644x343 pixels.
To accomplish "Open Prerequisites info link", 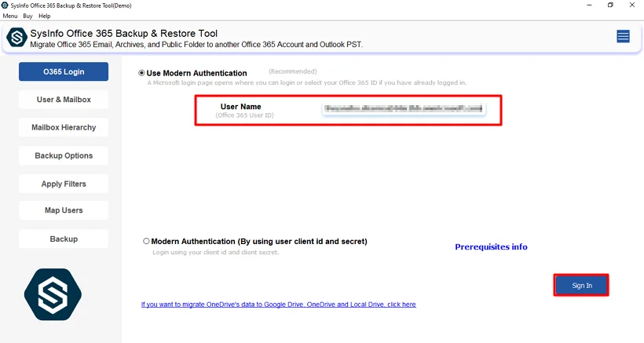I will click(491, 247).
